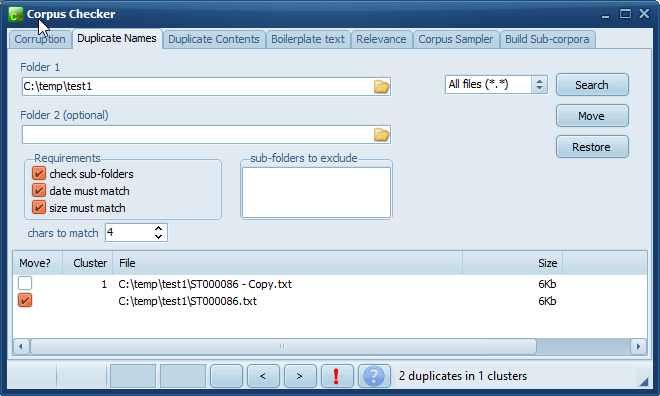The image size is (660, 396).
Task: Click the red exclamation mark button
Action: click(337, 376)
